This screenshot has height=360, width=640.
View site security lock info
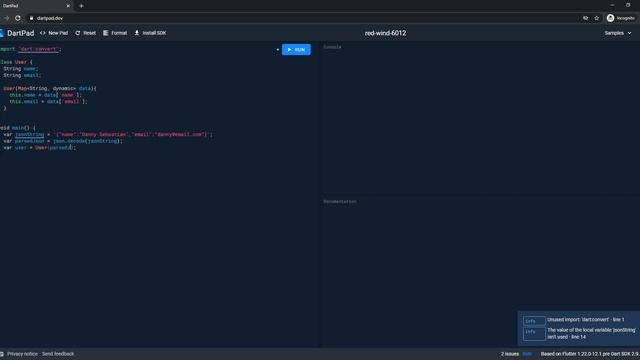pyautogui.click(x=31, y=18)
